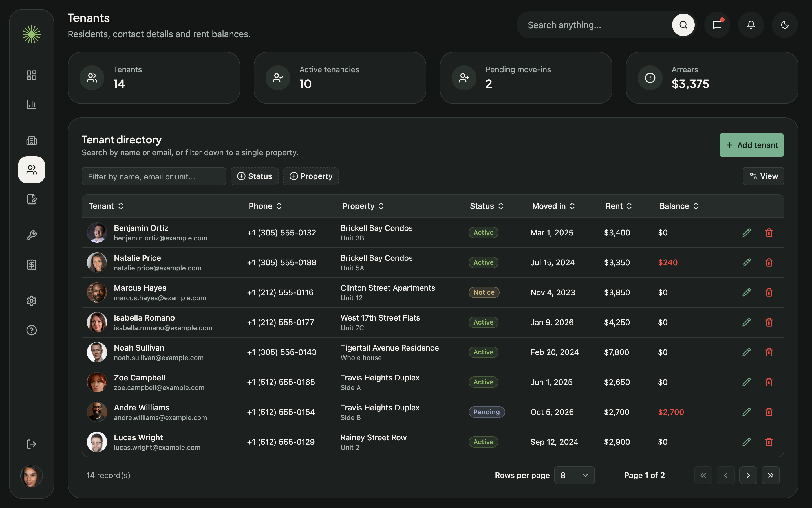Click Andre Williams' Pending status badge
This screenshot has height=508, width=812.
coord(487,412)
